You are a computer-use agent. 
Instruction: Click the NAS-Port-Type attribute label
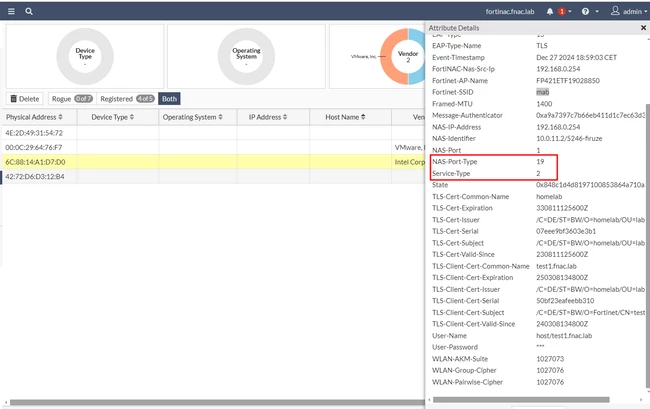pos(454,162)
